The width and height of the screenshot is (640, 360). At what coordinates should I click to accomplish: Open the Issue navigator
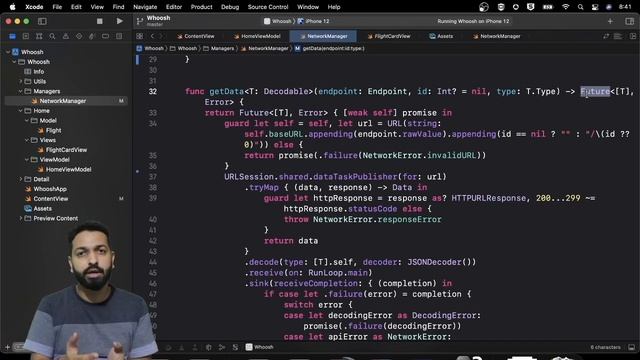[x=66, y=36]
